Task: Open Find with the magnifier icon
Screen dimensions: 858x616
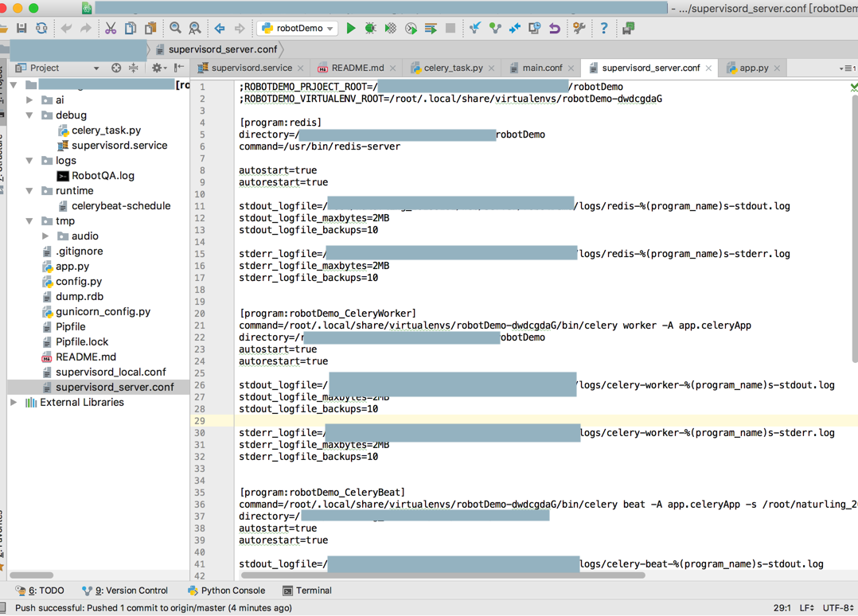Action: click(x=175, y=29)
